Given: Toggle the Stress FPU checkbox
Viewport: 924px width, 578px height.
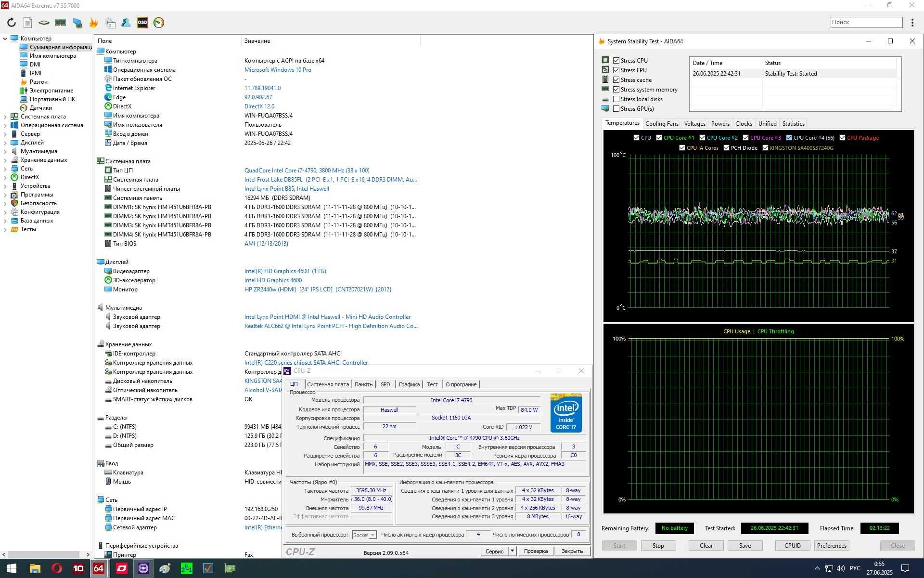Looking at the screenshot, I should (x=616, y=70).
